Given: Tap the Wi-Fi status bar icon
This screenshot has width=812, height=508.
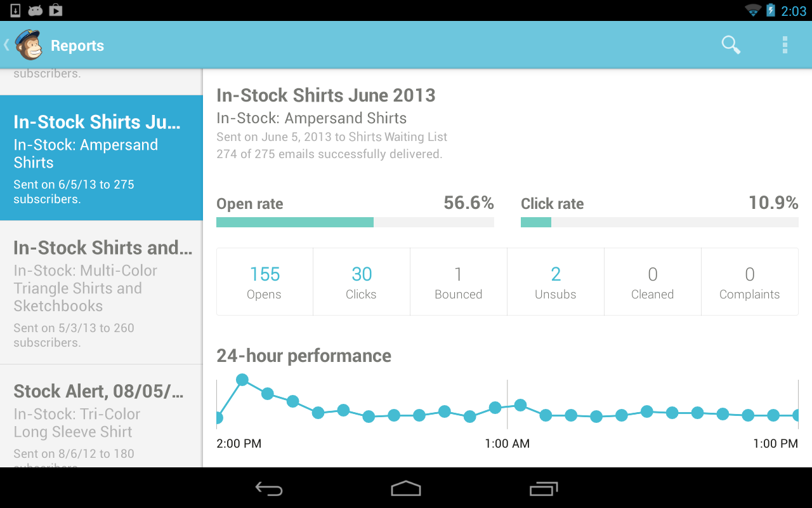Looking at the screenshot, I should [x=753, y=10].
